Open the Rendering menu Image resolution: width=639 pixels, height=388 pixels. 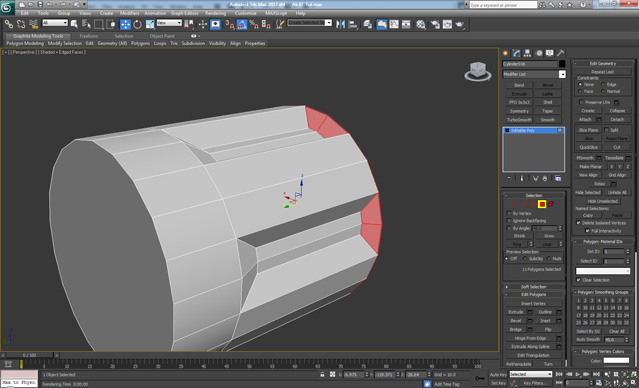[x=216, y=13]
